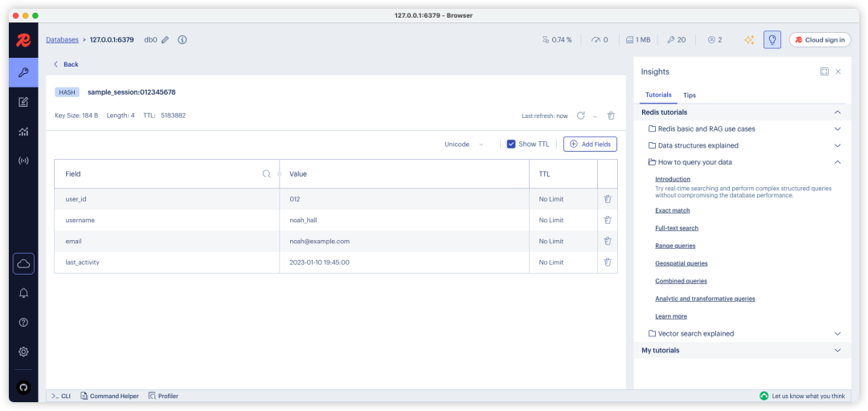Click the value 2023-01-10 19:45:00
Screen dimensions: 868x411
point(319,262)
